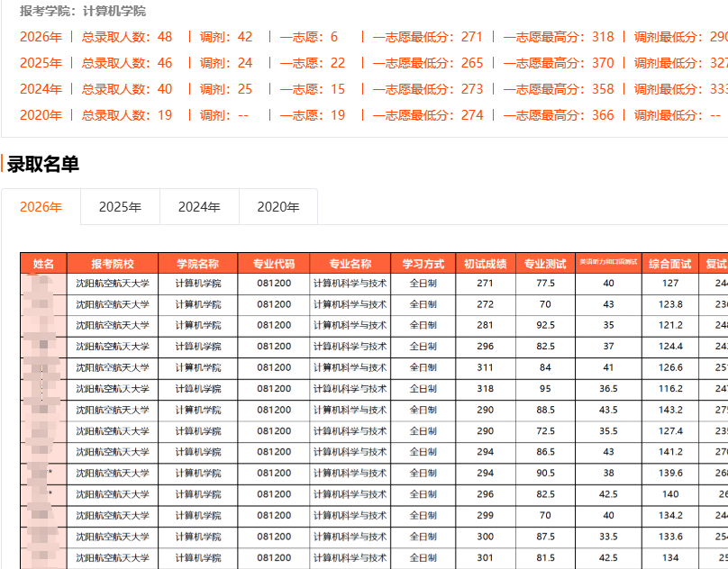Click the 调剂: 24 statistic
The height and width of the screenshot is (569, 728).
[x=226, y=63]
